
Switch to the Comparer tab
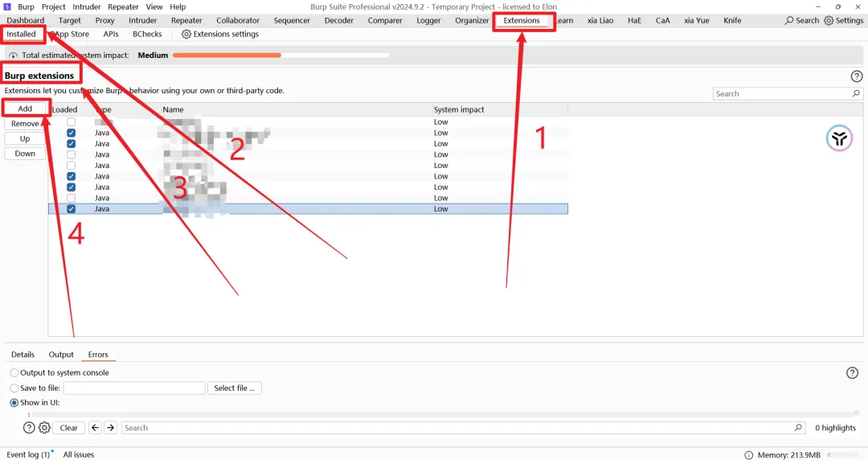(385, 20)
